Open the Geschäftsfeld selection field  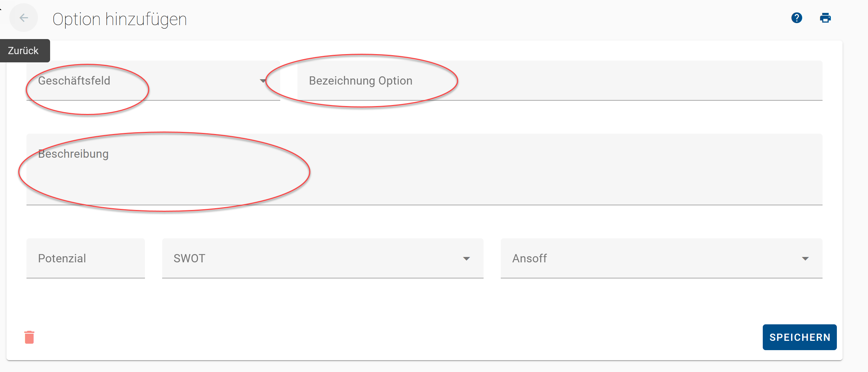(153, 81)
